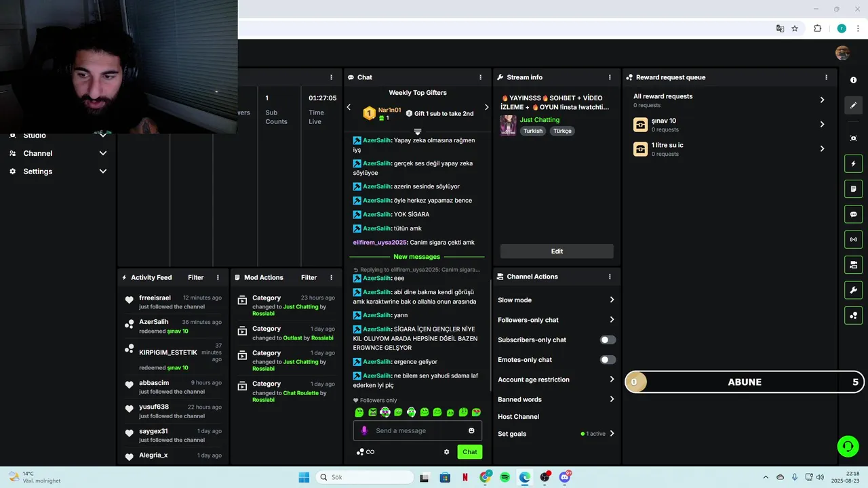Click the Turkish tag in Stream info
868x488 pixels.
tap(533, 131)
